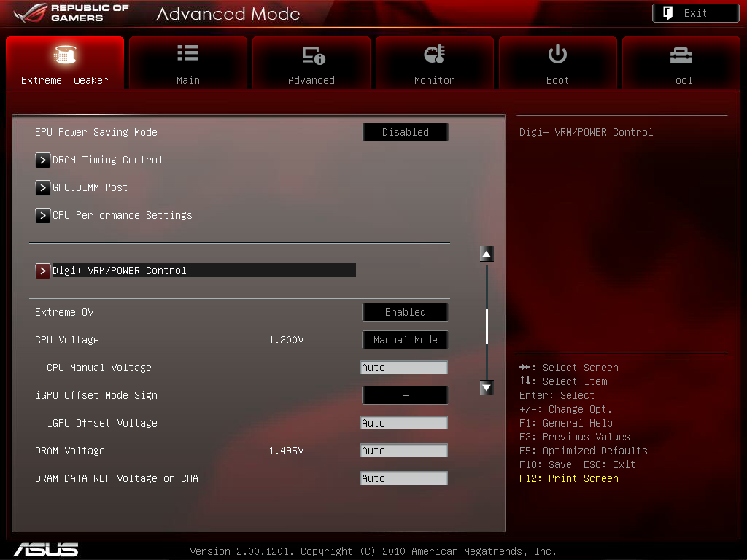Click the F5: Optimized Defaults hint
747x560 pixels.
click(583, 451)
